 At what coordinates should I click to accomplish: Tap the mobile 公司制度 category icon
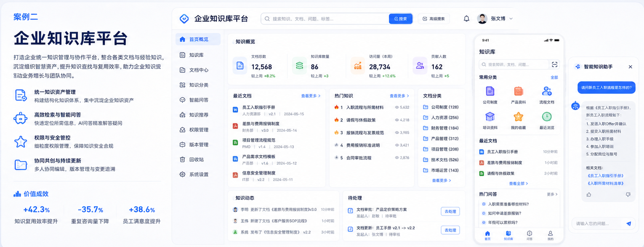pyautogui.click(x=490, y=91)
